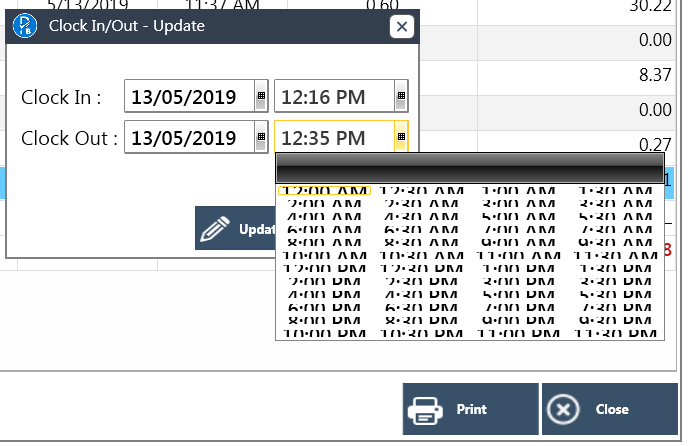This screenshot has height=446, width=688.
Task: Close the Clock In/Out Update dialog
Action: [400, 27]
